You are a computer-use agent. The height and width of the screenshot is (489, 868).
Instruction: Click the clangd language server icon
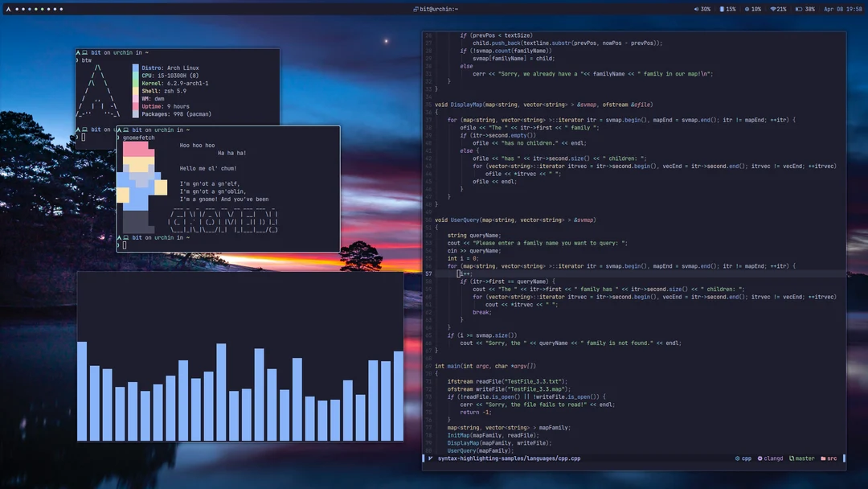(x=760, y=458)
